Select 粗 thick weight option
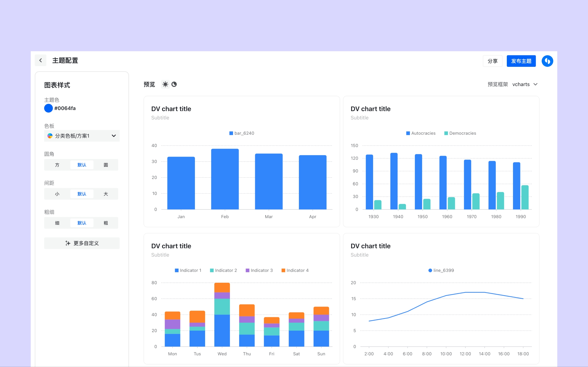Viewport: 588px width, 367px height. [x=106, y=223]
